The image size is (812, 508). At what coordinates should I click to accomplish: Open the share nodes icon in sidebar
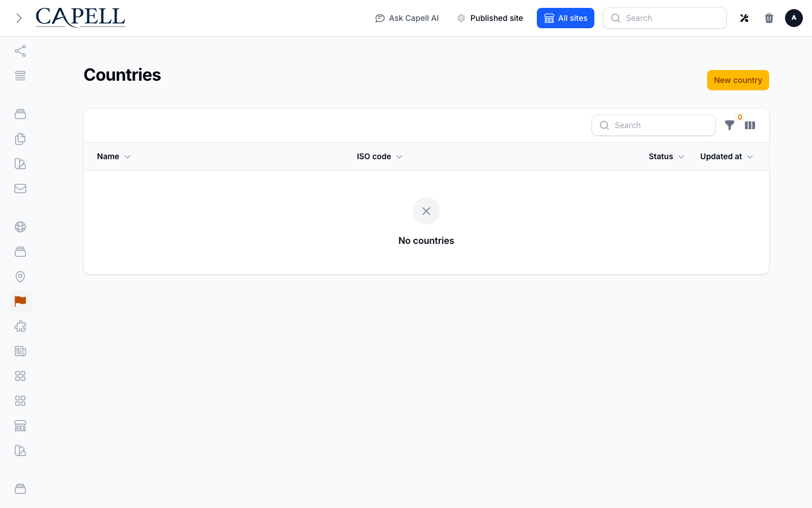(x=20, y=51)
